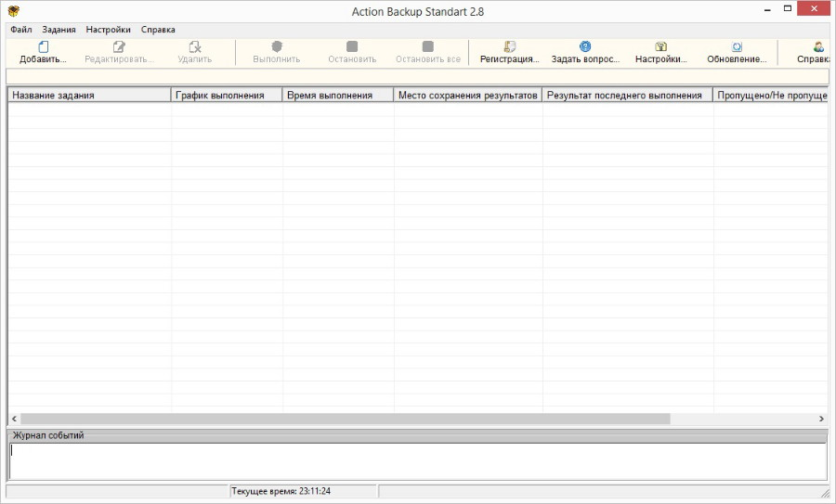Click the График выполнения column header
This screenshot has height=504, width=836.
click(x=227, y=96)
